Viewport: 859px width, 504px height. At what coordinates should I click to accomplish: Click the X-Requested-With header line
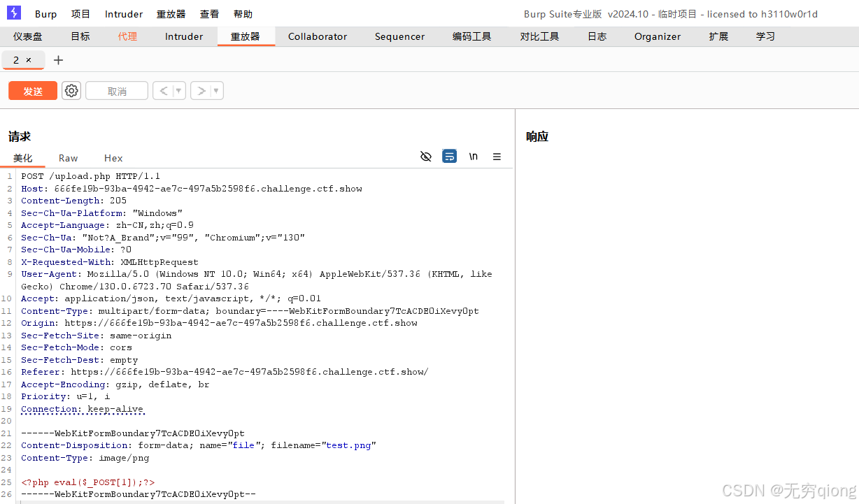click(x=110, y=262)
